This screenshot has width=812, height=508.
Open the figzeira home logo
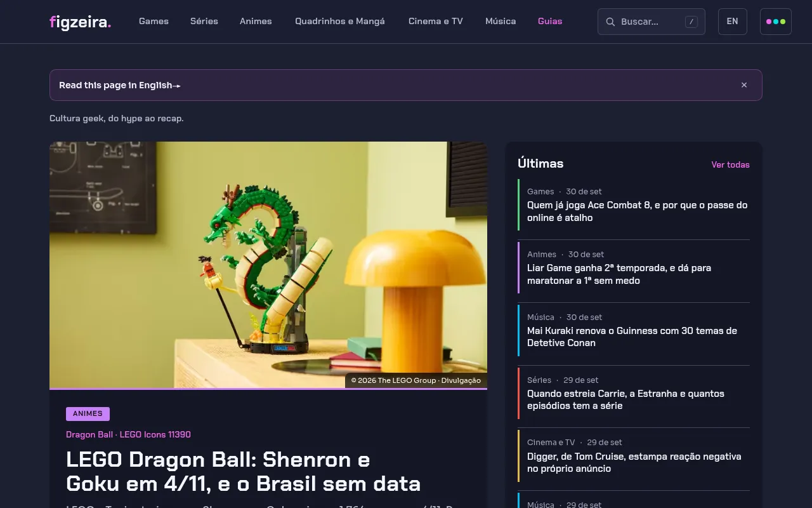click(80, 22)
